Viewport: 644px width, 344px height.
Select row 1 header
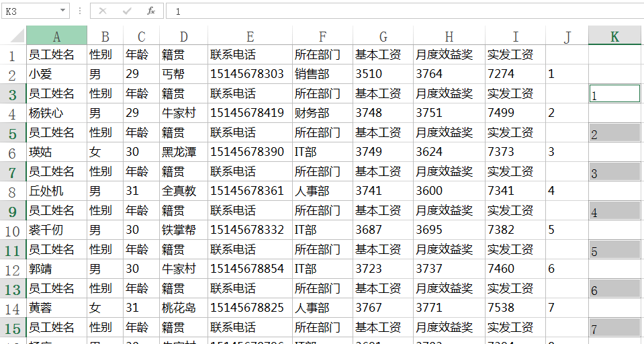click(x=13, y=54)
